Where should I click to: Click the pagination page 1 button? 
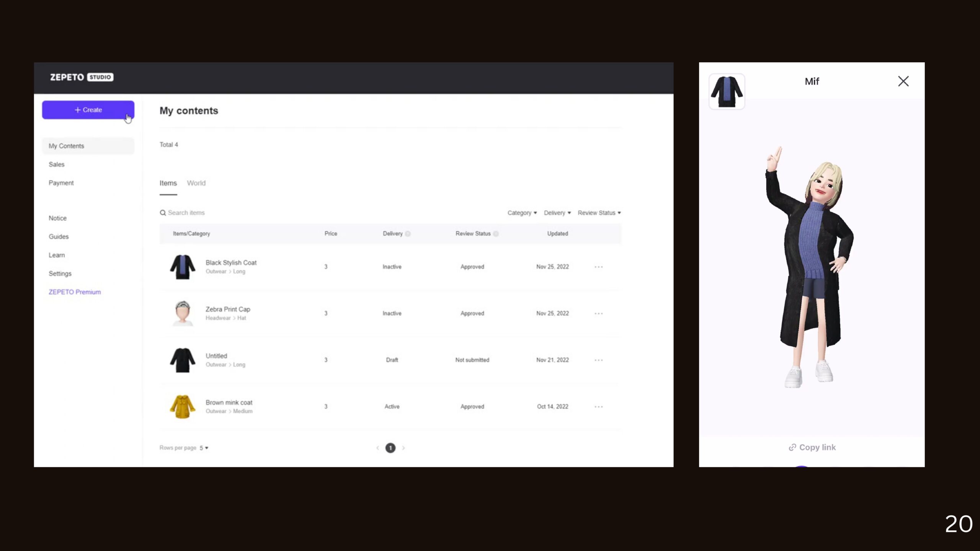390,447
